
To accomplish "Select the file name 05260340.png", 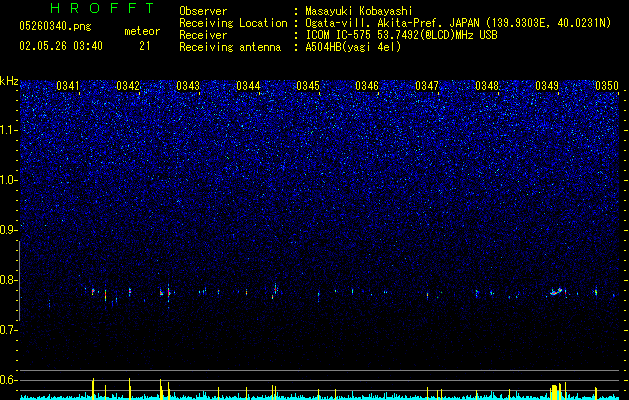I will (55, 26).
